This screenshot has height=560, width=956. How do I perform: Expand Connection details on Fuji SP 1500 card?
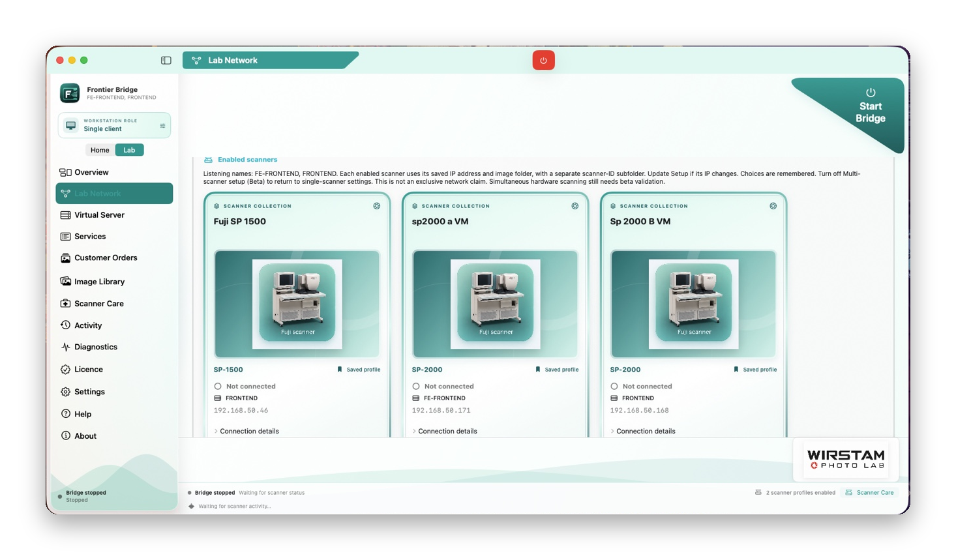[246, 432]
